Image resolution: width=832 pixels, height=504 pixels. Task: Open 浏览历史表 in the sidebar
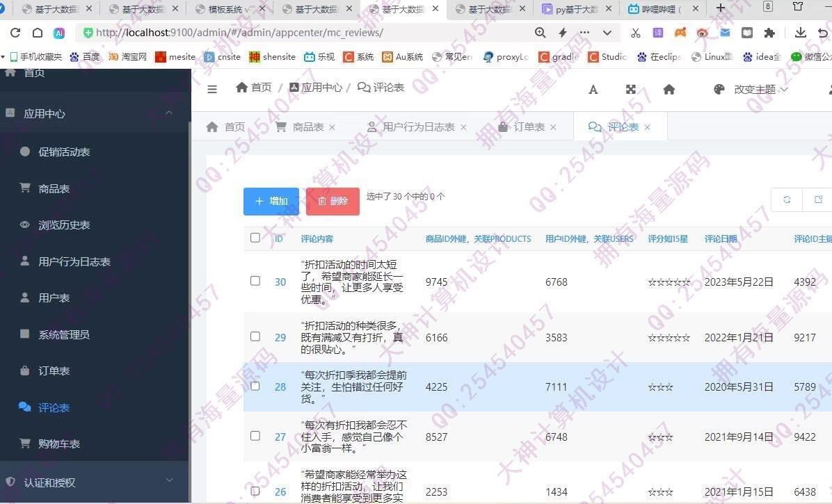64,225
